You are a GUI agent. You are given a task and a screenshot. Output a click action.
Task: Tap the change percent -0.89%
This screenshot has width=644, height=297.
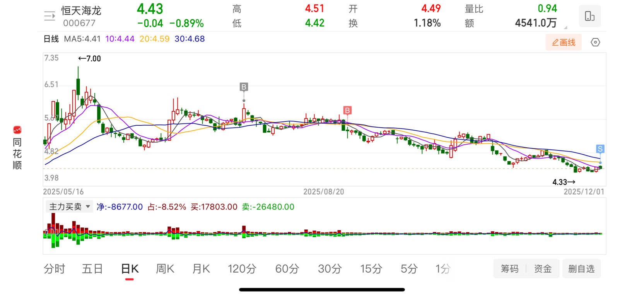pos(186,24)
